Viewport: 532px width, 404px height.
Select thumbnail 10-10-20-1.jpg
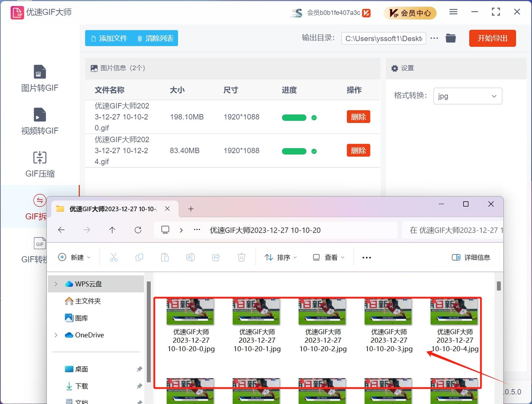[256, 312]
